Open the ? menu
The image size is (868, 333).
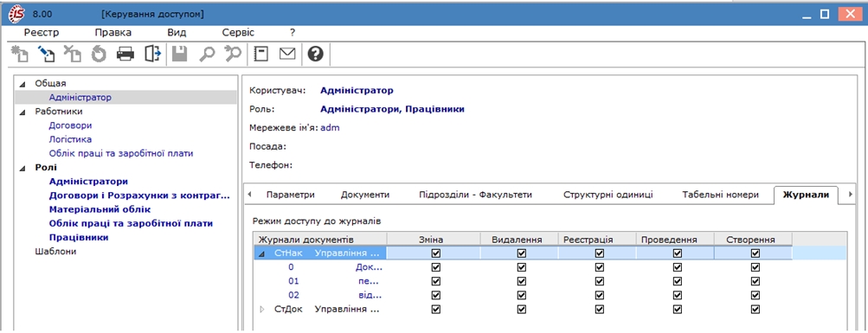(x=293, y=33)
